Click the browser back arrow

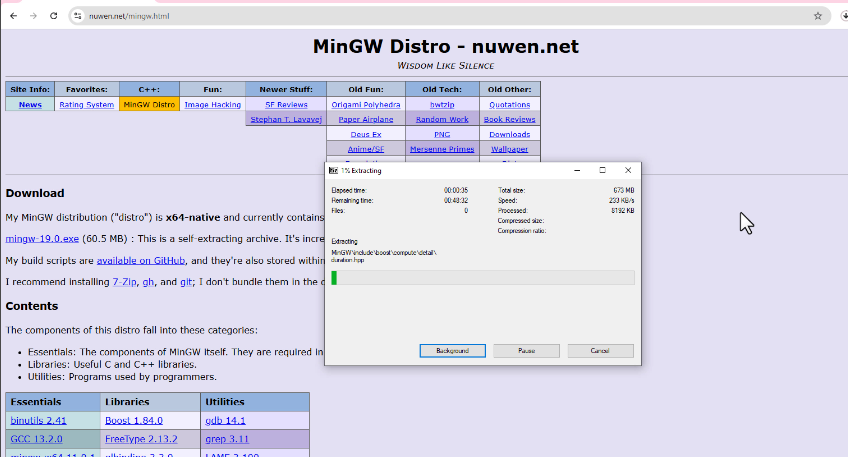tap(14, 16)
